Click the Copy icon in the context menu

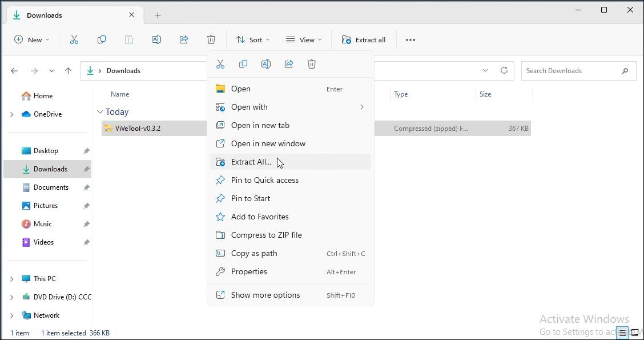243,64
